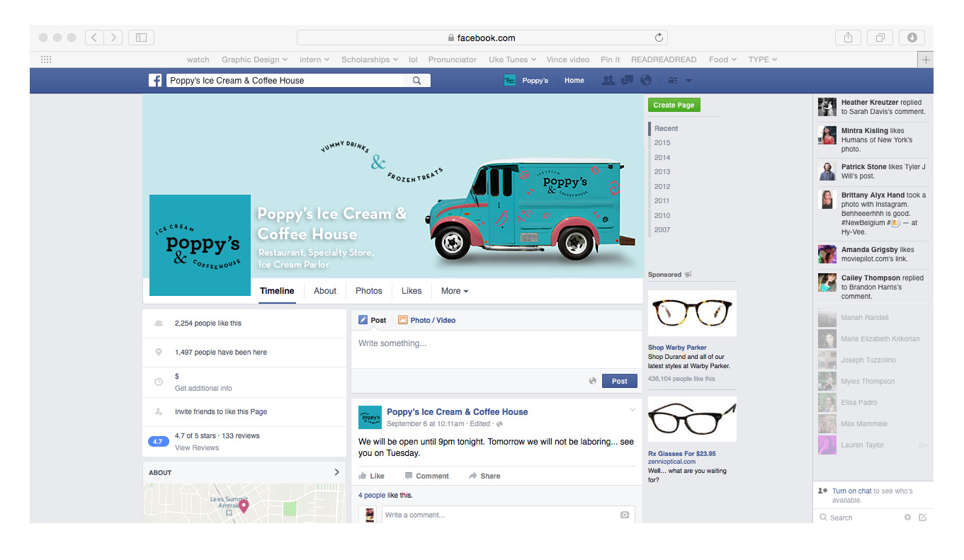
Task: Jump to 2007 on the timeline
Action: tap(662, 229)
